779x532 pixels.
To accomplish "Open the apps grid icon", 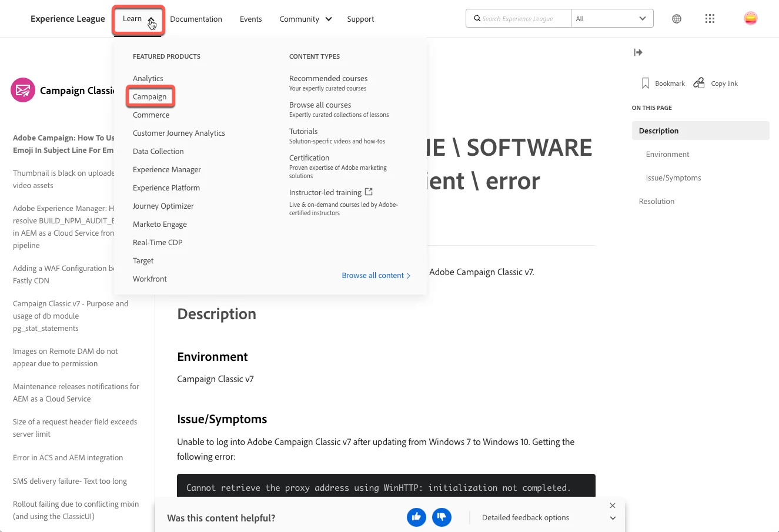I will pos(710,19).
